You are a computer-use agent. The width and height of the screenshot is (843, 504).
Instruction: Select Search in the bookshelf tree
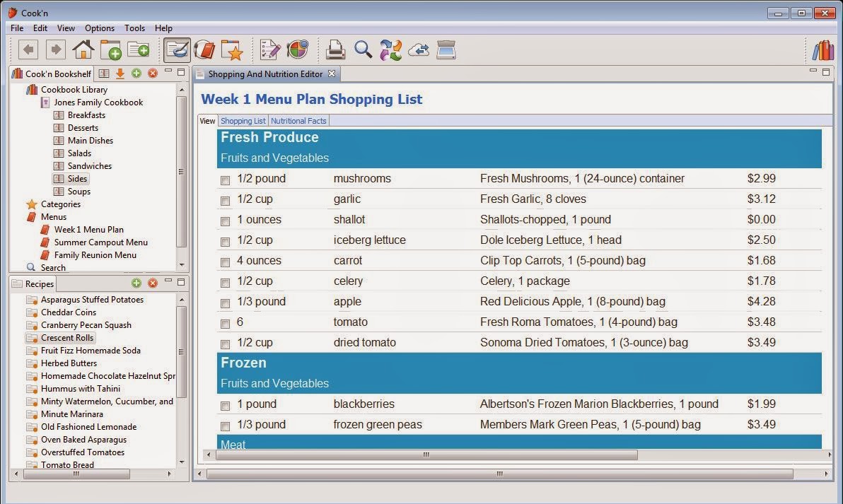click(52, 268)
